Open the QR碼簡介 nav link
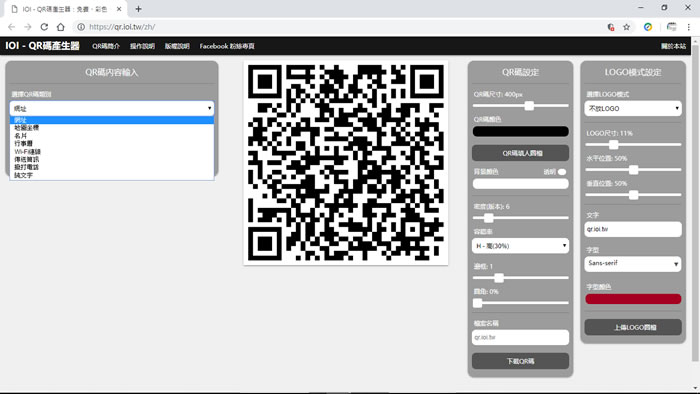The image size is (700, 394). [106, 46]
